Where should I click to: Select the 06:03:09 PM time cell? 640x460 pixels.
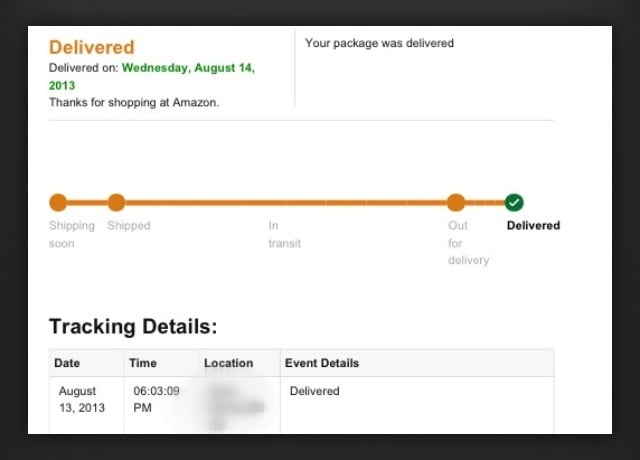[x=156, y=399]
